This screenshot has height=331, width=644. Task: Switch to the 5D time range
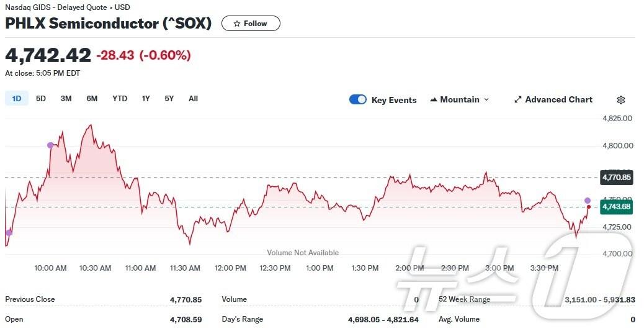coord(41,98)
